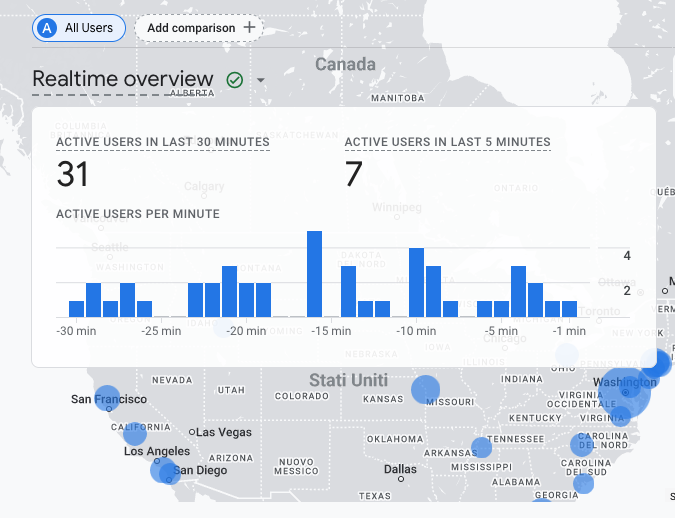This screenshot has height=518, width=675.
Task: Click the bubble on the California label
Action: click(x=135, y=433)
